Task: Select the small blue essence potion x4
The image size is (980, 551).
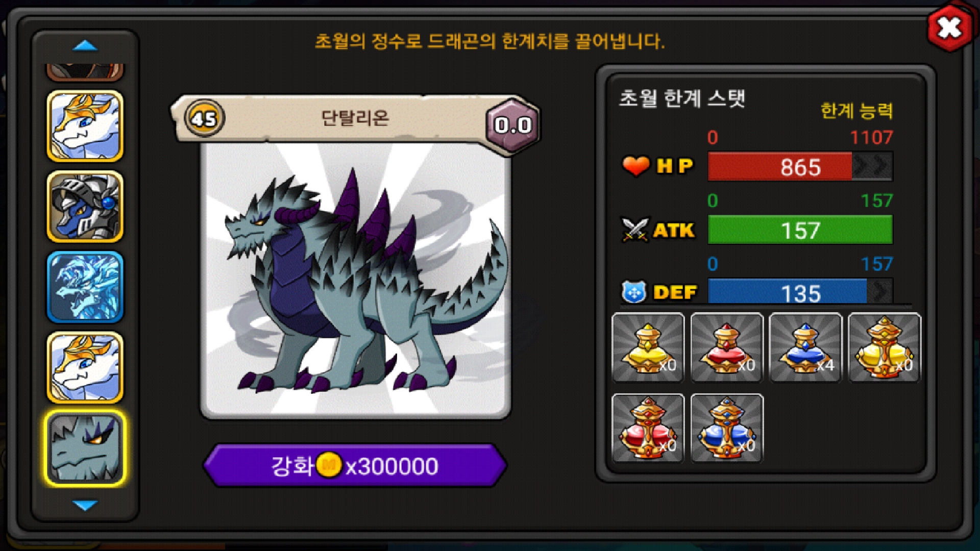Action: (x=805, y=347)
